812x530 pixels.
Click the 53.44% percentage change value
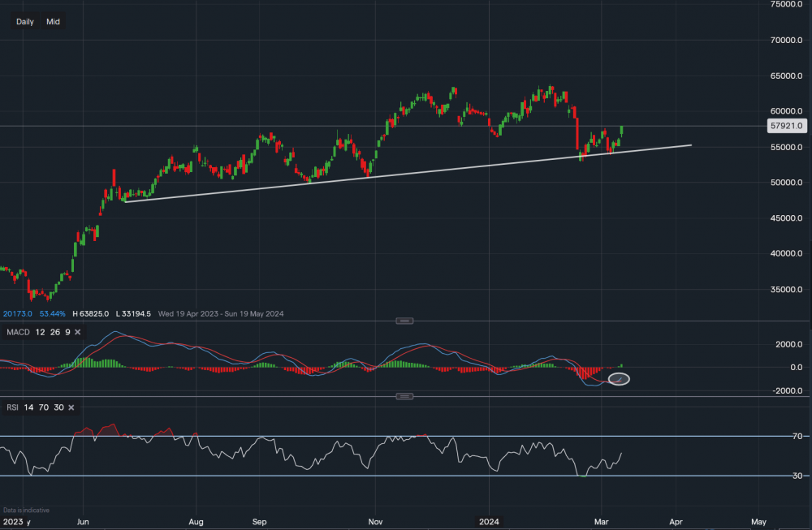pos(51,313)
